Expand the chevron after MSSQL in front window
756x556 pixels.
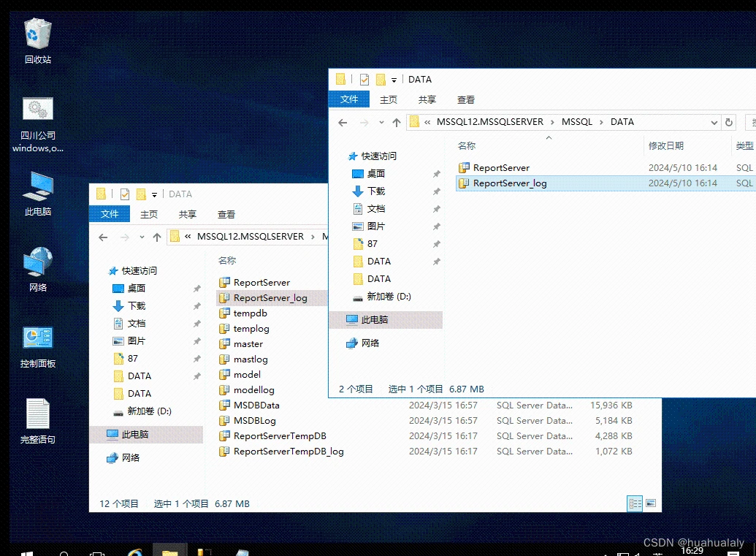601,122
